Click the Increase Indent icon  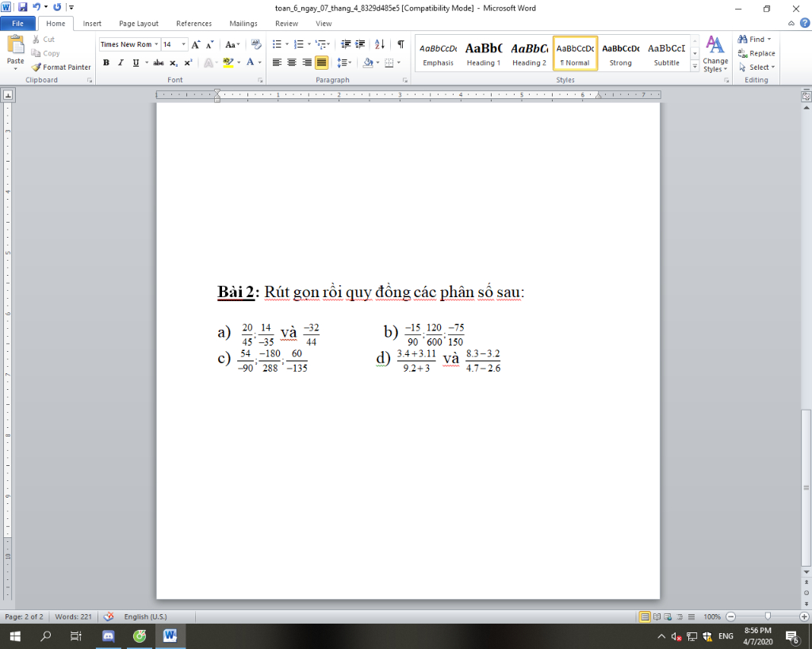[x=360, y=44]
